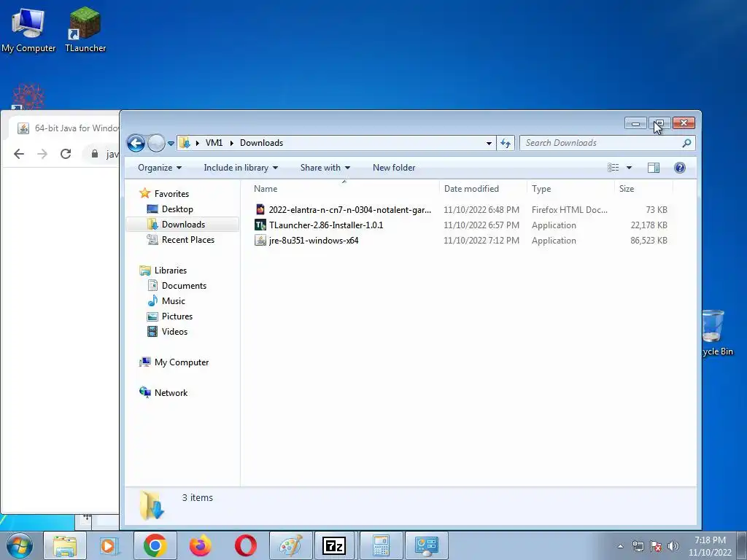Select Network in navigation pane
Image resolution: width=747 pixels, height=560 pixels.
[171, 392]
